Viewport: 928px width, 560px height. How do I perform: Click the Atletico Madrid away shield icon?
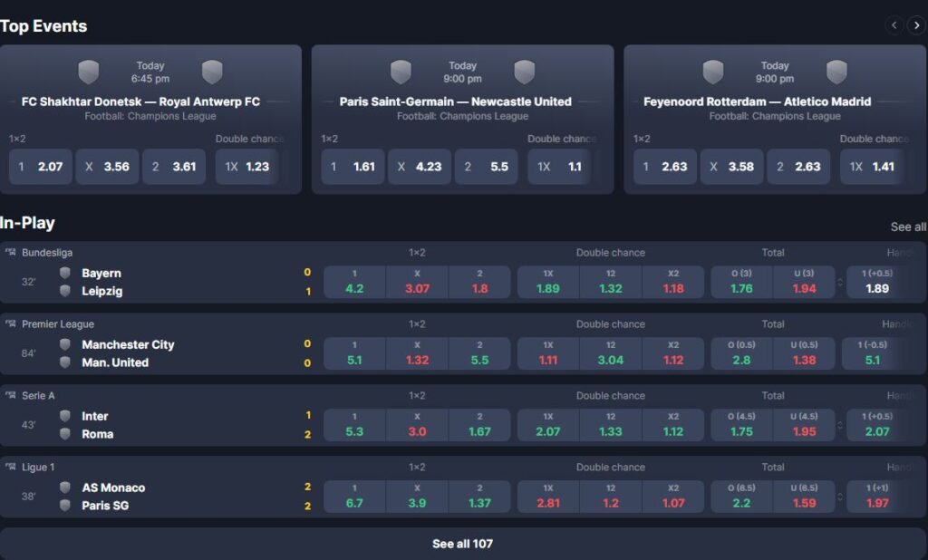coord(836,72)
